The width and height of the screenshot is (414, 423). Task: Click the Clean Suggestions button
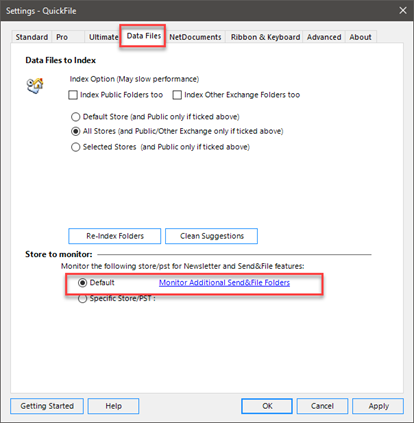pos(212,236)
